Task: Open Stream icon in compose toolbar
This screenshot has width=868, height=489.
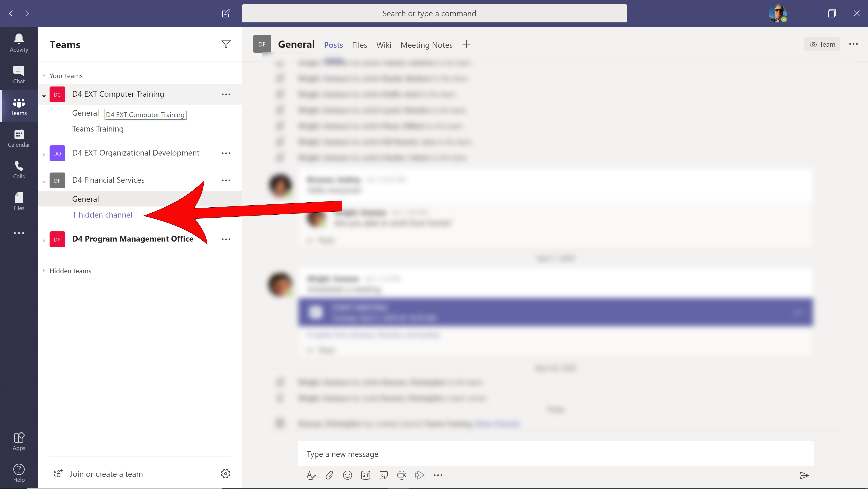Action: (x=420, y=475)
